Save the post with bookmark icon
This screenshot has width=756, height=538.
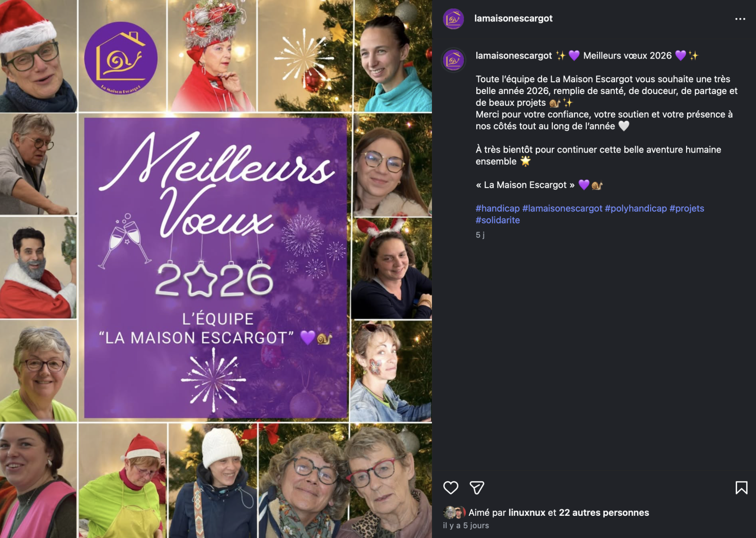741,487
